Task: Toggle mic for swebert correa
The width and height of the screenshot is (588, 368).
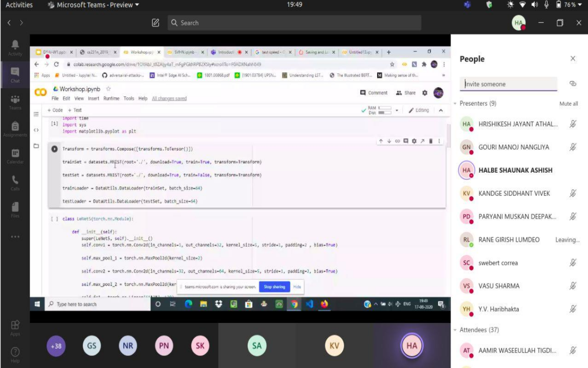Action: [572, 263]
